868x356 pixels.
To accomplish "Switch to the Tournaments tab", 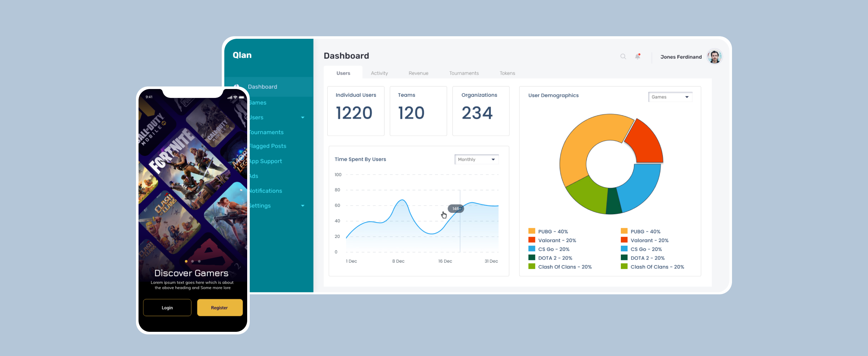I will [464, 73].
